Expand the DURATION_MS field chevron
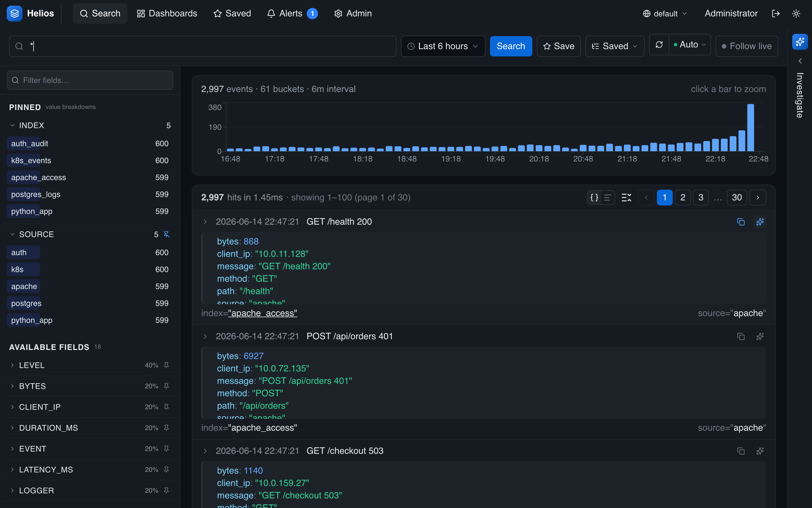 12,428
